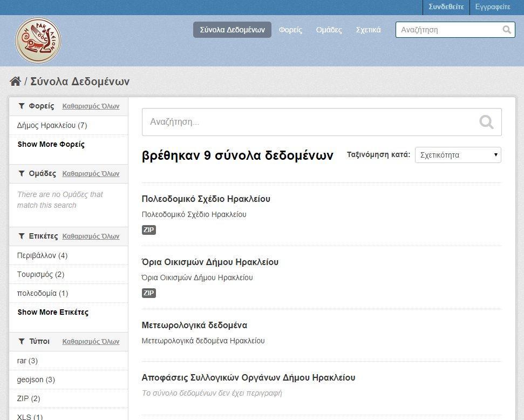
Task: Click the magnifier icon in dataset search box
Action: click(486, 122)
